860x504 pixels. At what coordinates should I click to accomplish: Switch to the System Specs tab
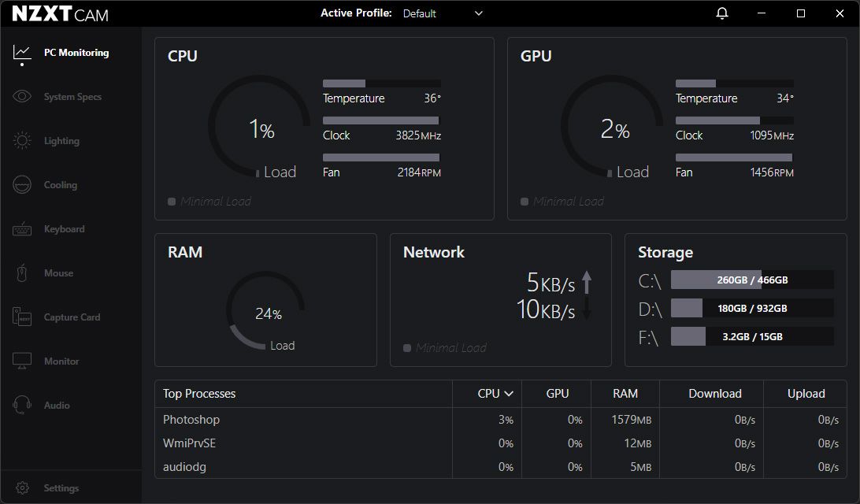pos(72,96)
